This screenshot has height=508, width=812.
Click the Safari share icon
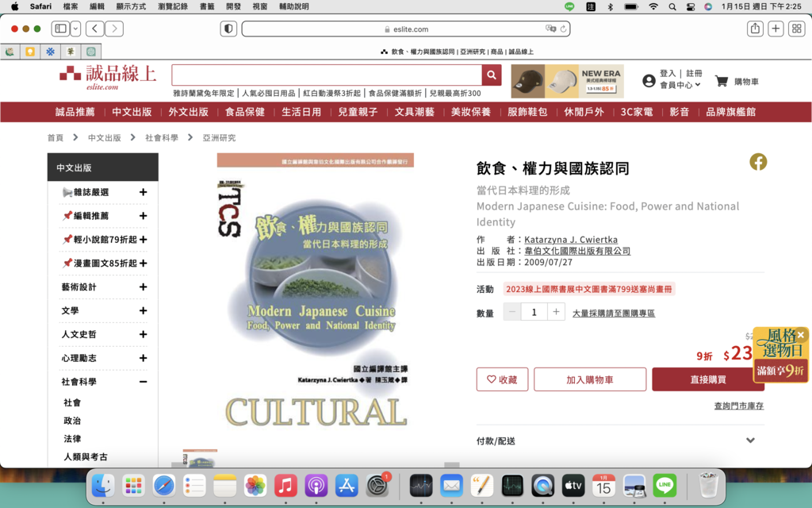pos(755,29)
